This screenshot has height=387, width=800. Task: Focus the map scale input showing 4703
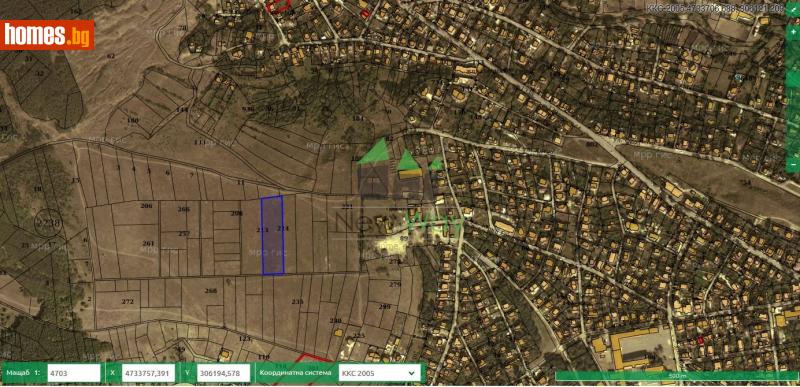point(73,373)
